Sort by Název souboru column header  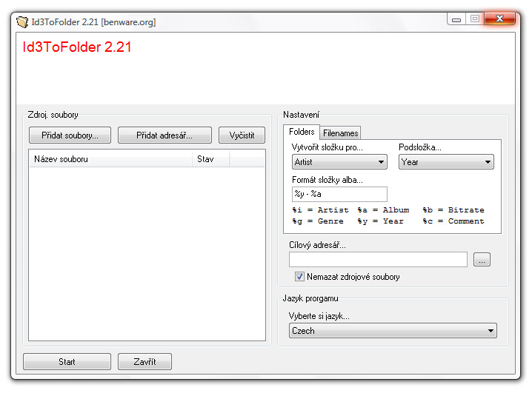click(x=110, y=159)
